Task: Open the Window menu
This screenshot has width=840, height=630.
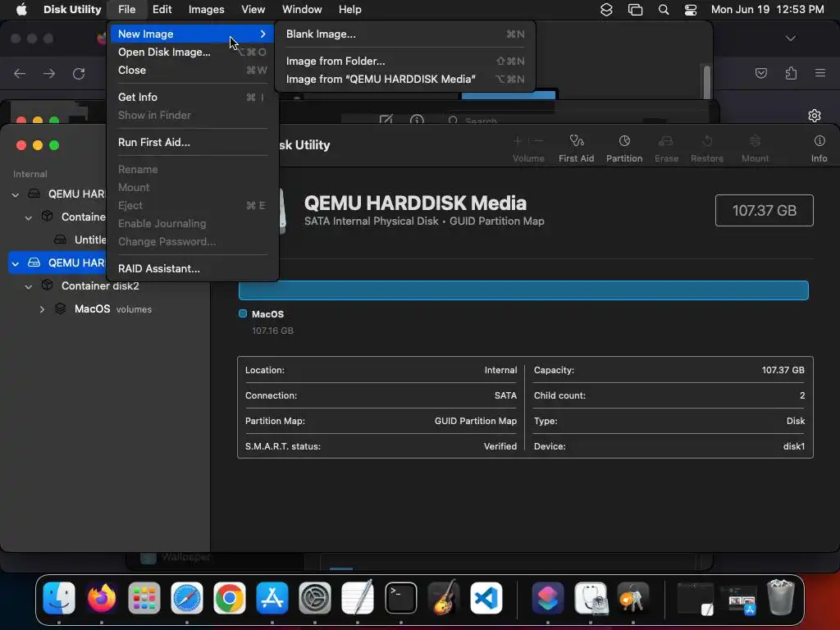Action: point(302,10)
